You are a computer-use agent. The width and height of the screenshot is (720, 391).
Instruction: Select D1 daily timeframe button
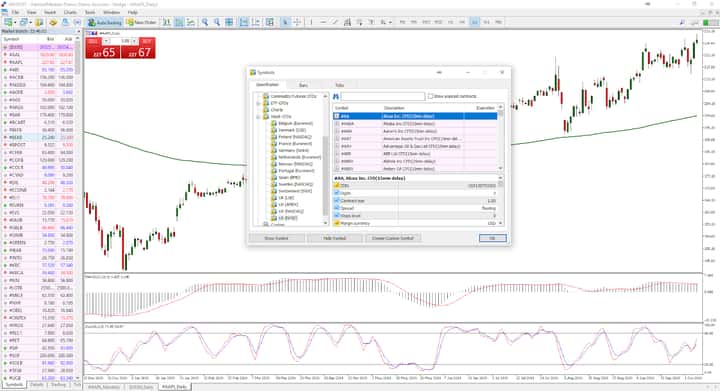click(474, 22)
